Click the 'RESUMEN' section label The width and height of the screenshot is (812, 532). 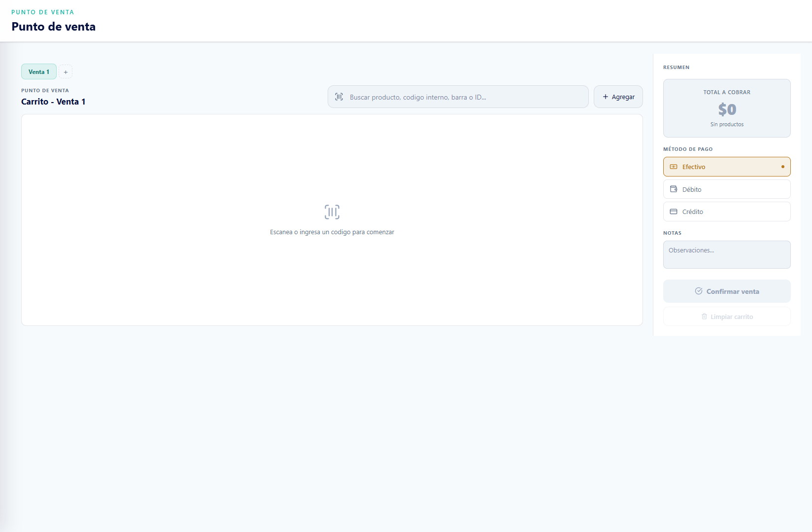click(x=677, y=68)
